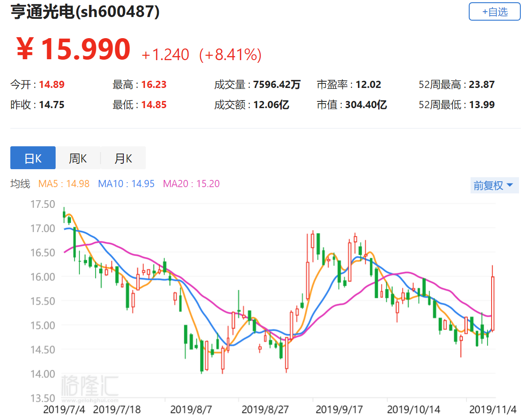The height and width of the screenshot is (420, 532).
Task: Click the percentage change (+8.41%)
Action: point(231,55)
